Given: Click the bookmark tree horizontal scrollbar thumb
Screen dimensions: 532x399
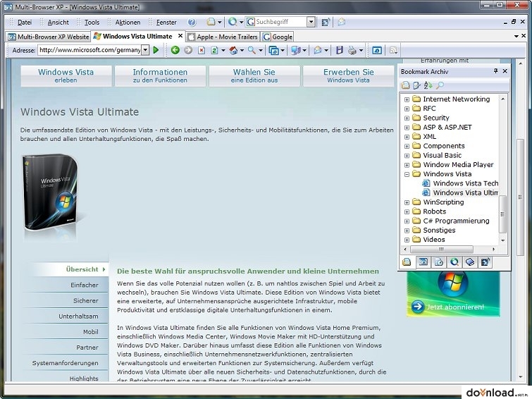Looking at the screenshot, I should tap(441, 250).
